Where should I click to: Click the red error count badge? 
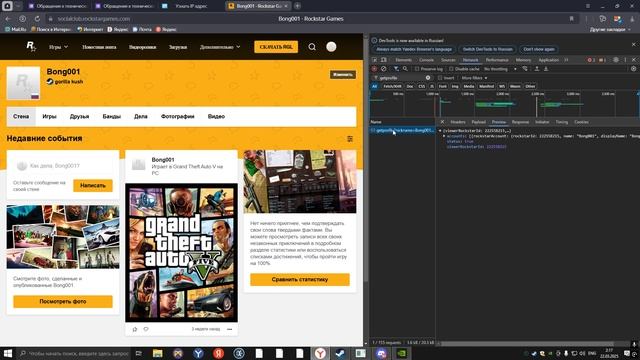coord(591,60)
